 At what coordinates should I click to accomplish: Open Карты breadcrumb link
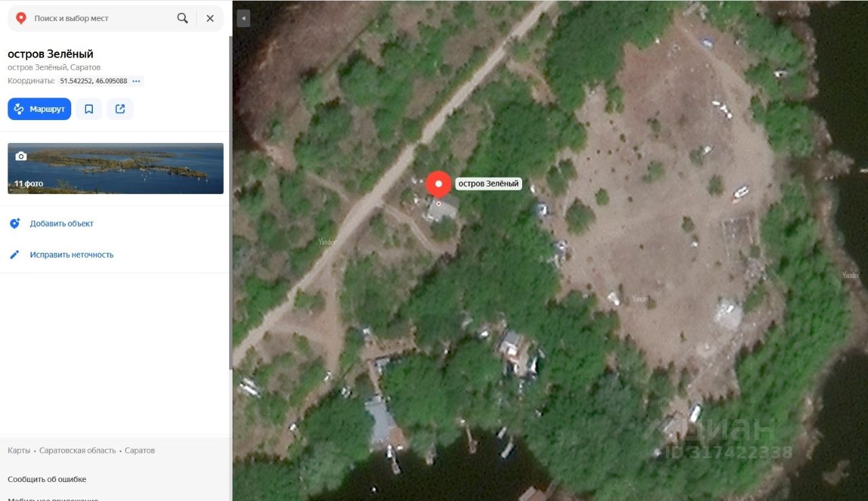(x=19, y=450)
